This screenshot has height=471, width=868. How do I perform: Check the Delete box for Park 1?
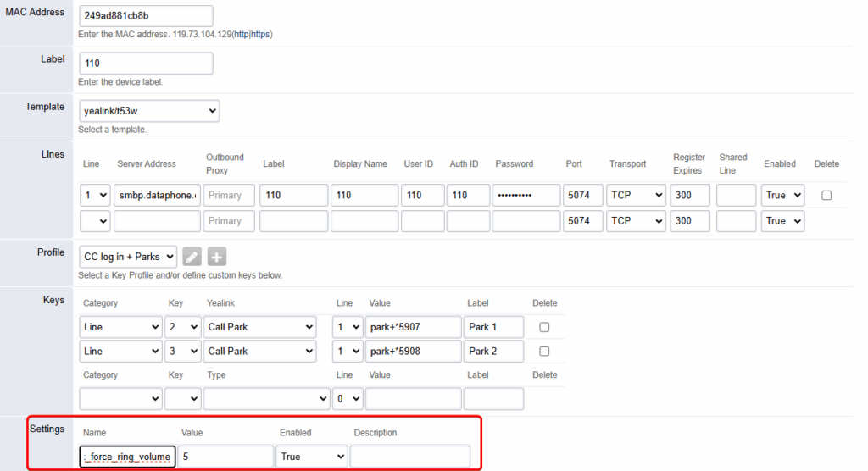(544, 327)
